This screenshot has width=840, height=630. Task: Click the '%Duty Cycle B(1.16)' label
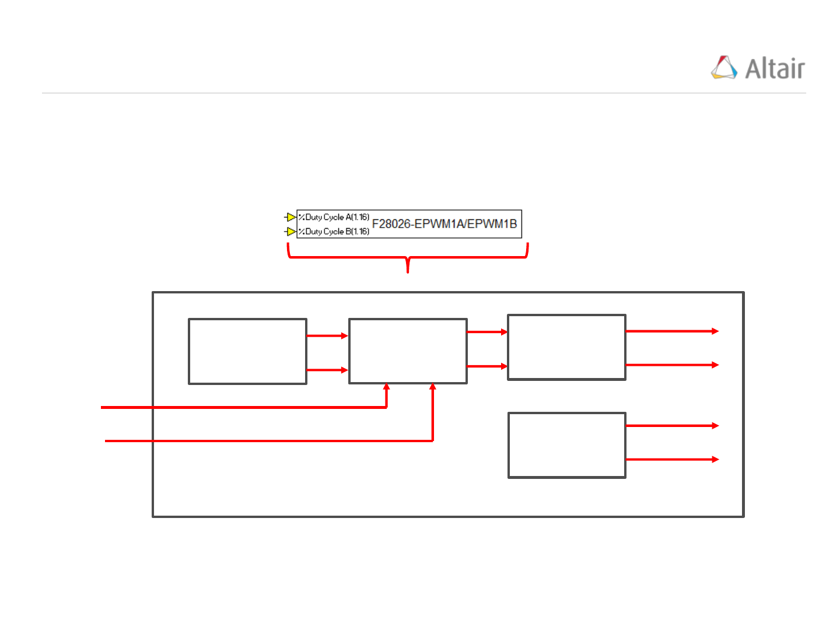point(334,232)
